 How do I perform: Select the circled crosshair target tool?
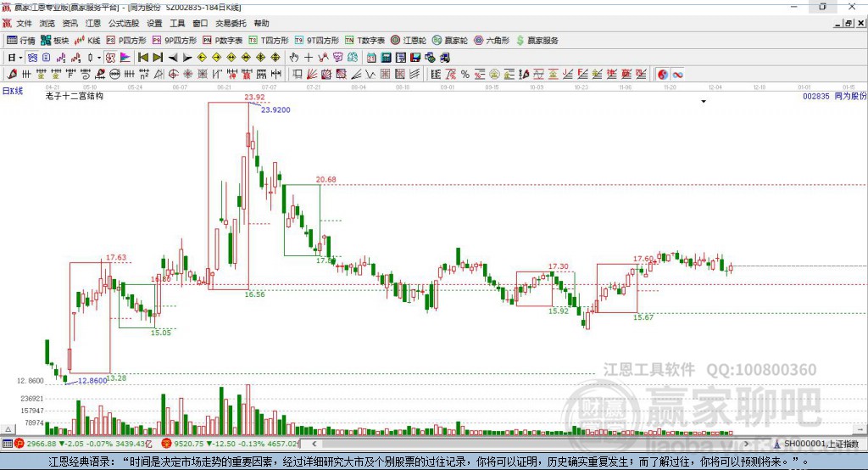coord(173,75)
